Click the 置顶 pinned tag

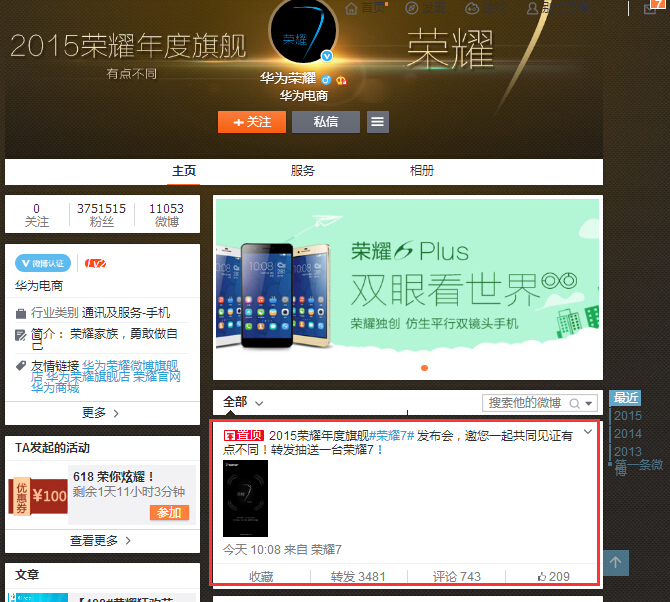(244, 435)
